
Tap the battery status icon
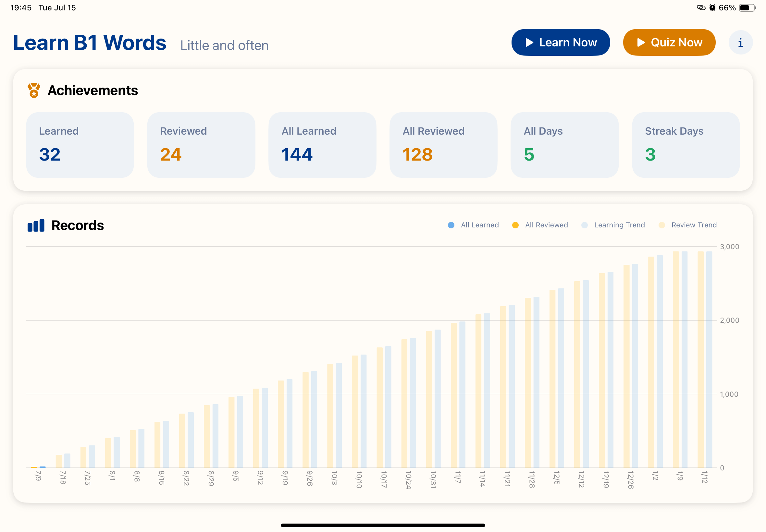(747, 8)
